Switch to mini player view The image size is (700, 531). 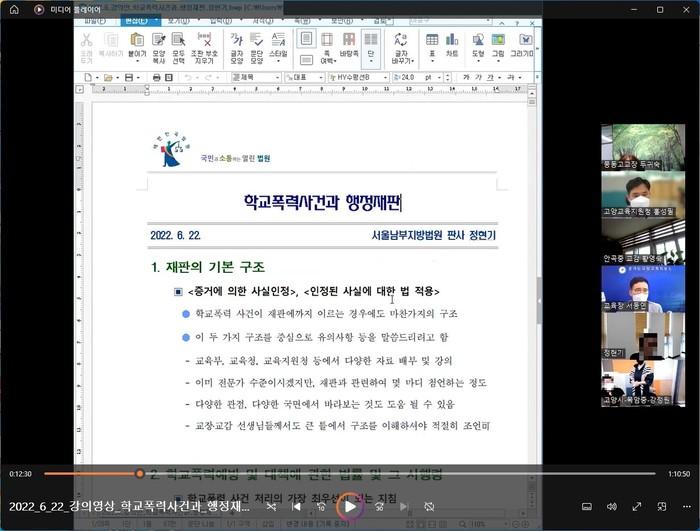pos(662,506)
